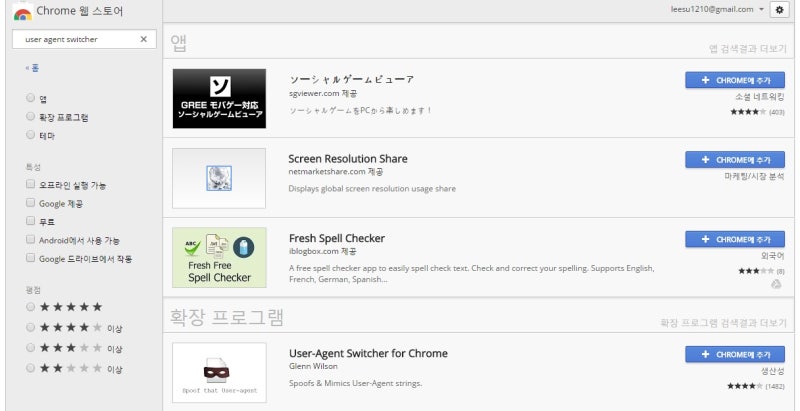Select two stars 이상 rating filter
Screen dimensions: 800x411
(31, 368)
